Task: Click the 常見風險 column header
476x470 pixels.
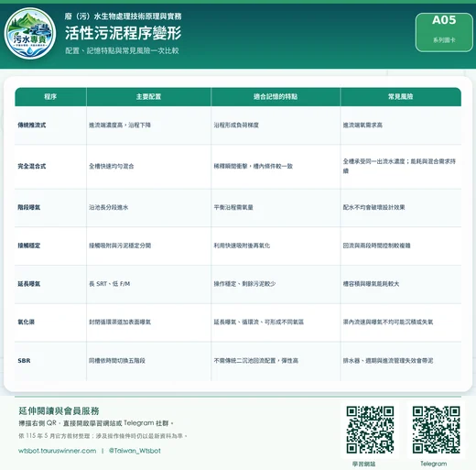Action: tap(401, 97)
